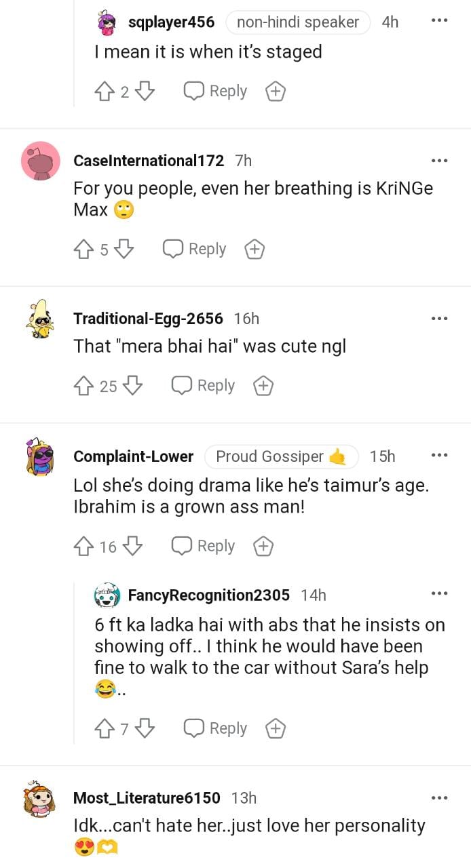Viewport: 471px width, 868px height.
Task: Open overflow menu on Traditional-Egg-2656's comment
Action: [x=439, y=317]
